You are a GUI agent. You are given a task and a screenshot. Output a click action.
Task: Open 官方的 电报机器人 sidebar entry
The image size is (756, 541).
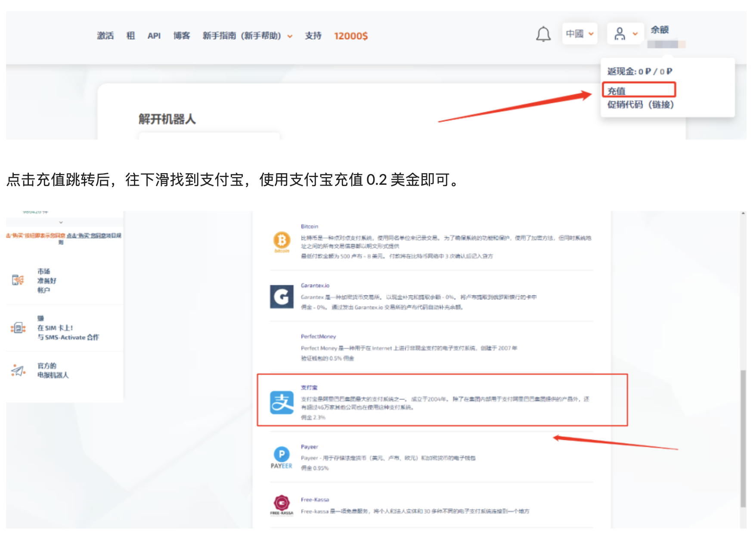tap(53, 370)
